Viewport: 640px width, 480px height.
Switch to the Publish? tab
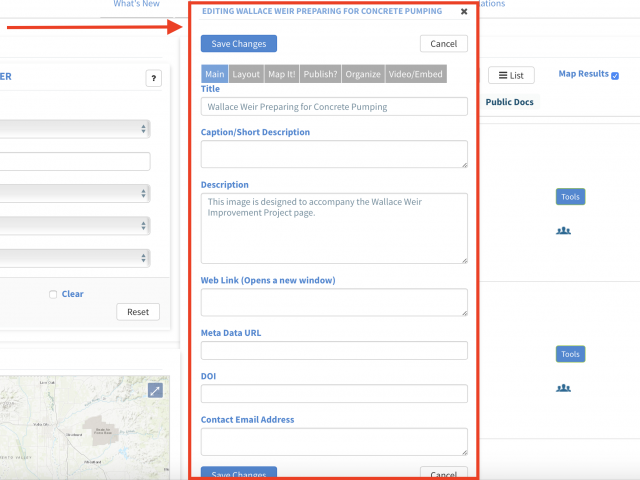[x=320, y=74]
